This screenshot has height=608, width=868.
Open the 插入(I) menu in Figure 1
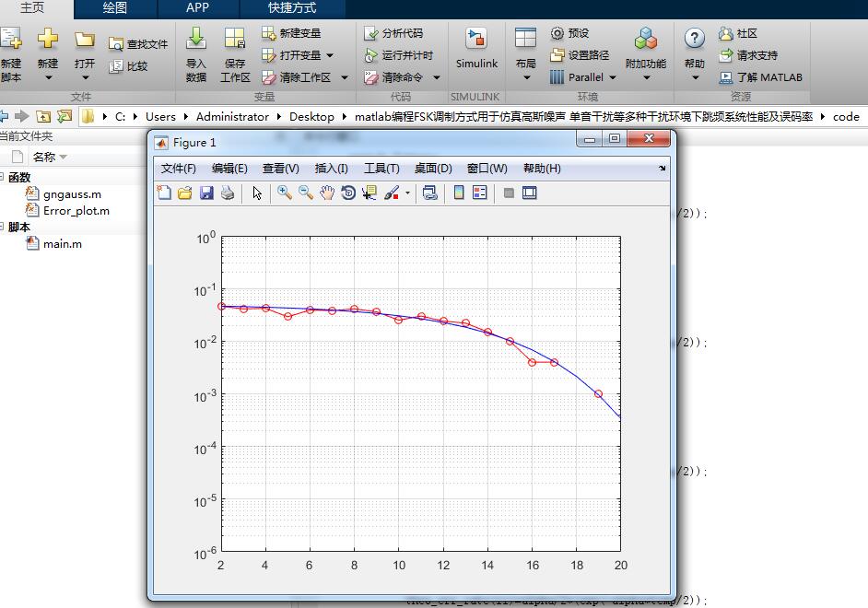coord(331,169)
